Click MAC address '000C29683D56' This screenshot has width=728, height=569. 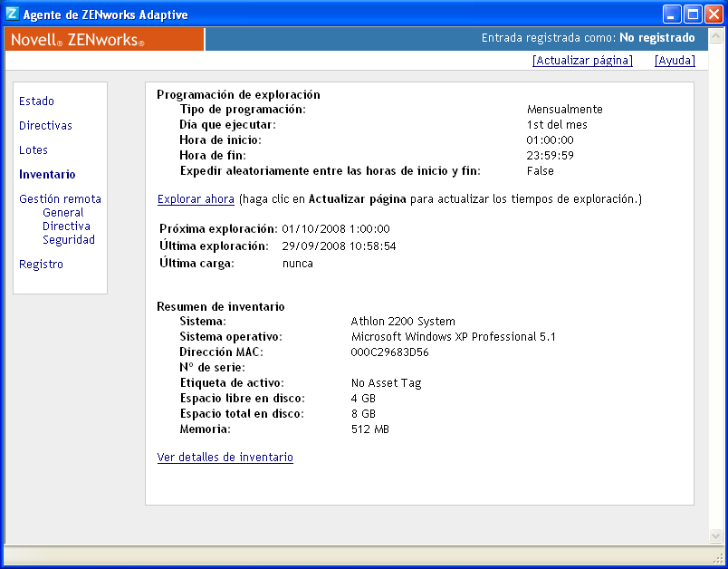click(x=389, y=352)
